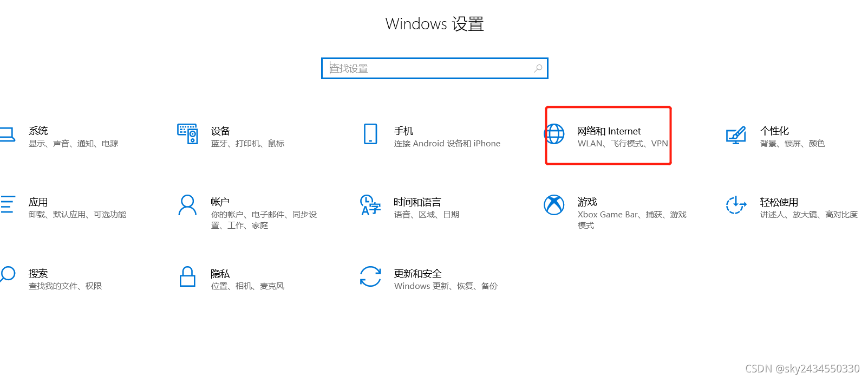Open the 应用 list icon

tap(7, 204)
